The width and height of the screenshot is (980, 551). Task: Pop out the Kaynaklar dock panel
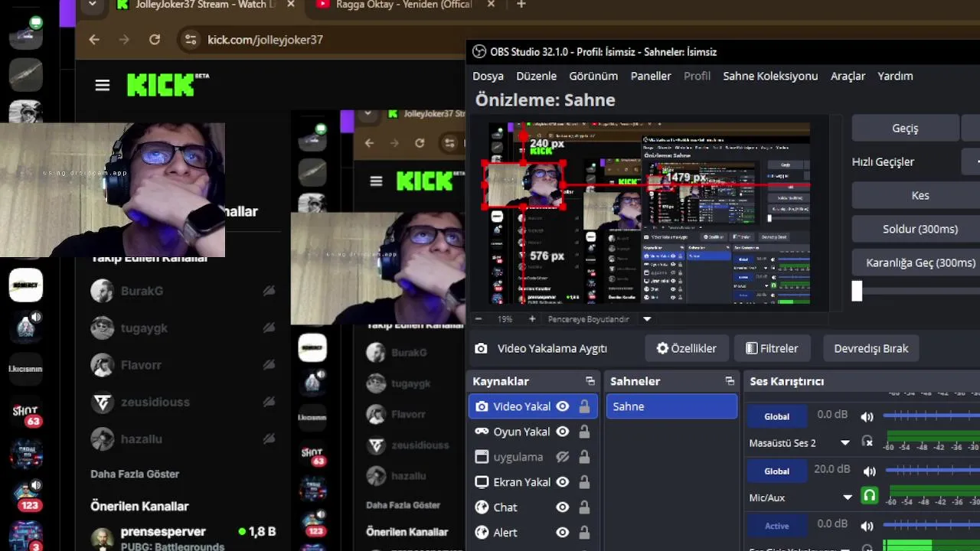coord(590,381)
